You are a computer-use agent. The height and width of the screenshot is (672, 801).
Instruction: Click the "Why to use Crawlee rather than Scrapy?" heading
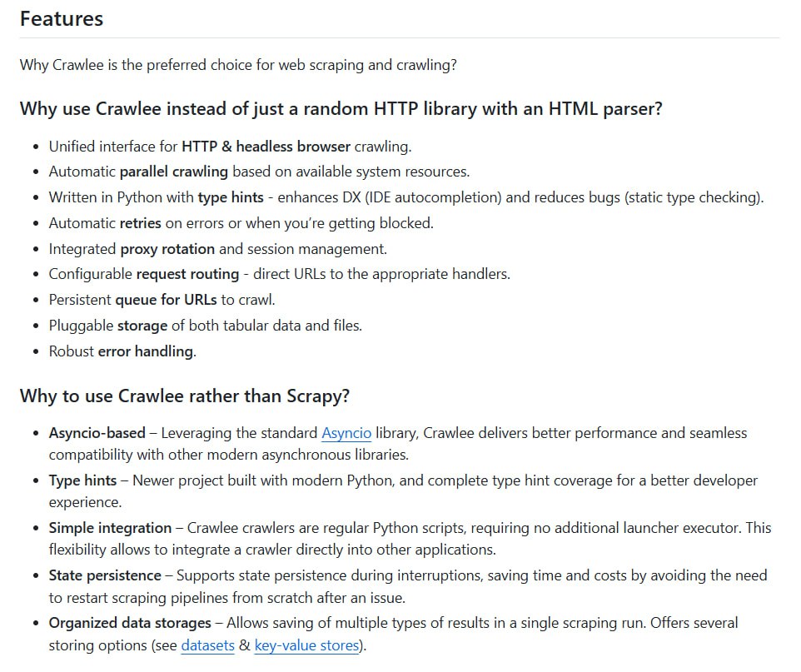pos(184,396)
